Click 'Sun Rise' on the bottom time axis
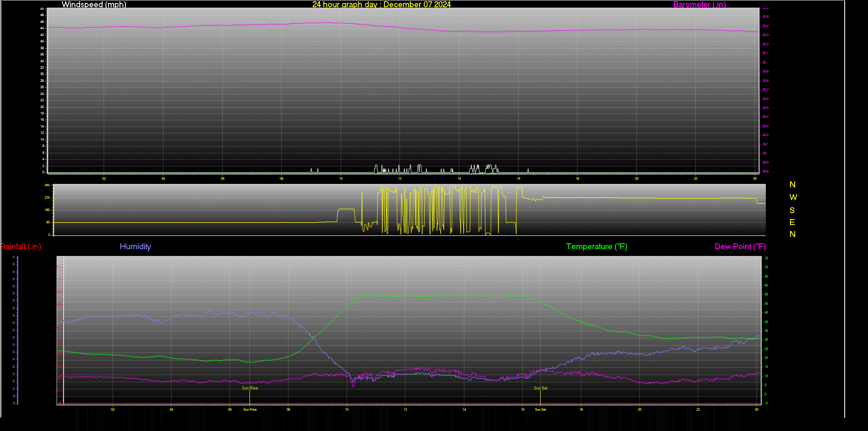868x431 pixels. pos(250,409)
